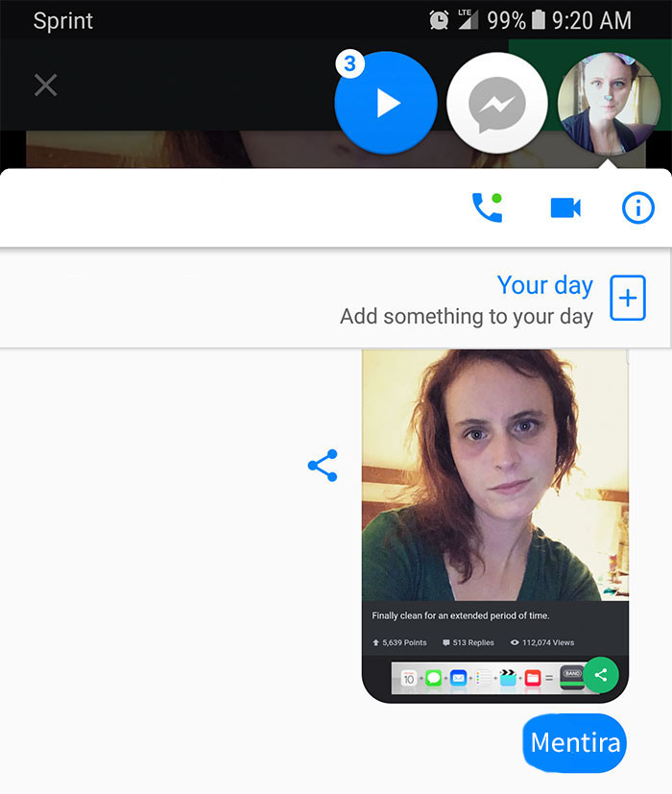Tap the Your day link
The height and width of the screenshot is (794, 672).
(x=545, y=284)
